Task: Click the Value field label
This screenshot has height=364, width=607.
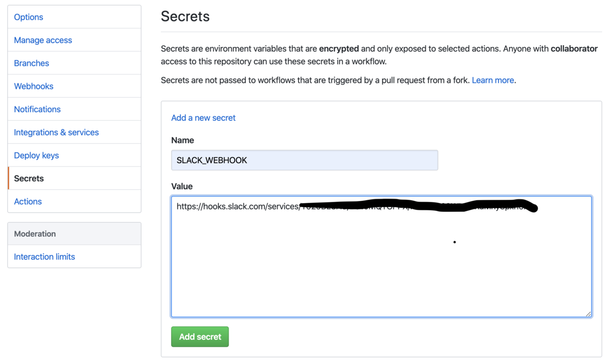Action: tap(182, 187)
